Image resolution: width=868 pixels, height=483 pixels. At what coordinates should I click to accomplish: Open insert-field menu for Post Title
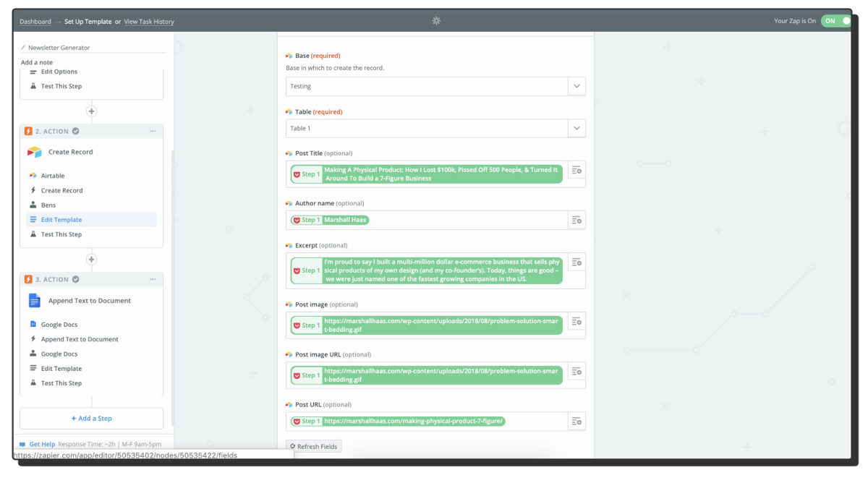point(576,171)
